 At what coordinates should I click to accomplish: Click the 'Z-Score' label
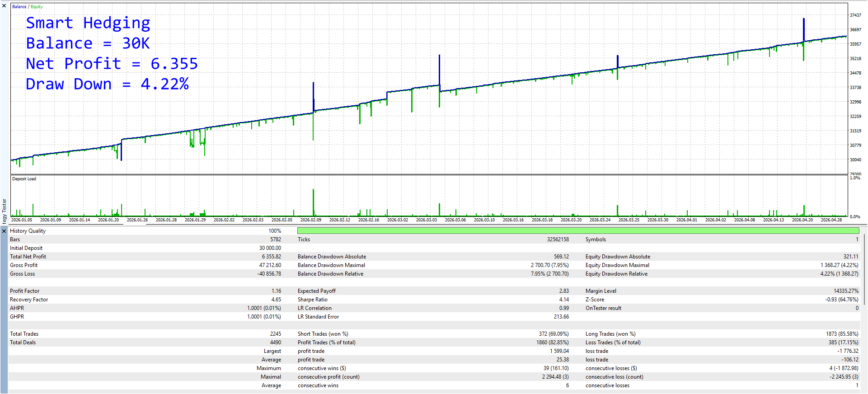point(595,300)
